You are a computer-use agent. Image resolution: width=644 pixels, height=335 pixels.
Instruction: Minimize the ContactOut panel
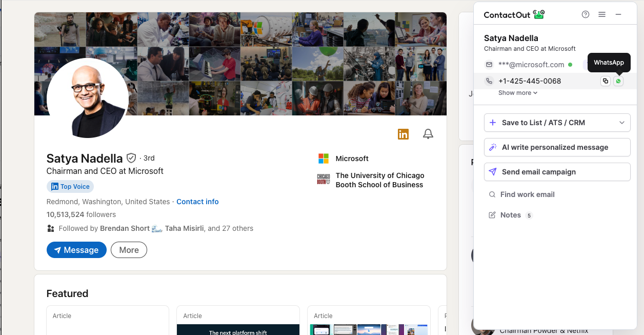(618, 14)
